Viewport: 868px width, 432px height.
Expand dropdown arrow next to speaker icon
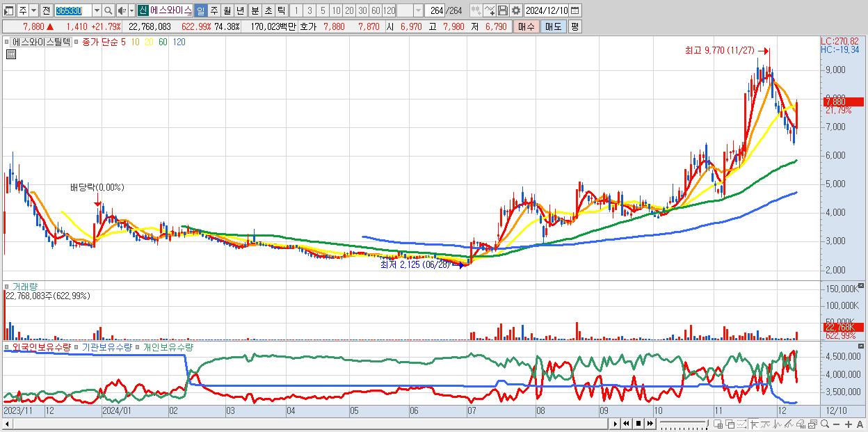(x=131, y=10)
